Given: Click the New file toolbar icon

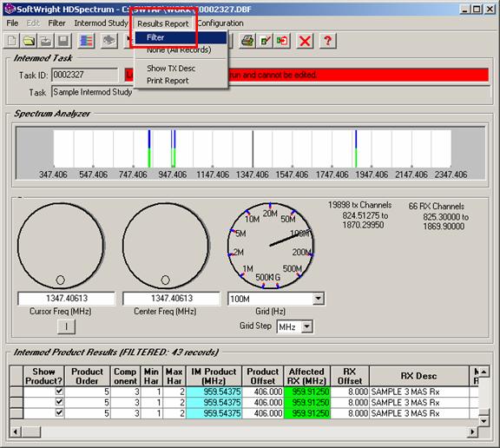Looking at the screenshot, I should pyautogui.click(x=11, y=41).
